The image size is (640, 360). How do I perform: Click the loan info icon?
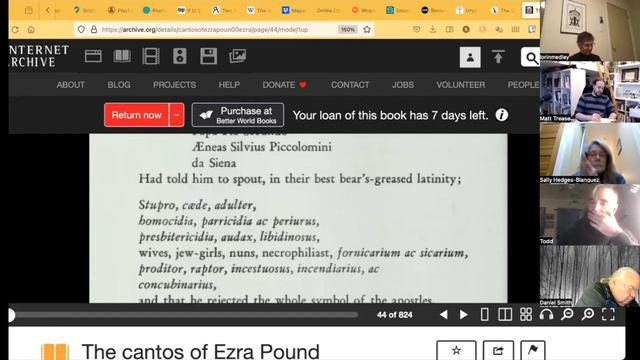click(502, 115)
